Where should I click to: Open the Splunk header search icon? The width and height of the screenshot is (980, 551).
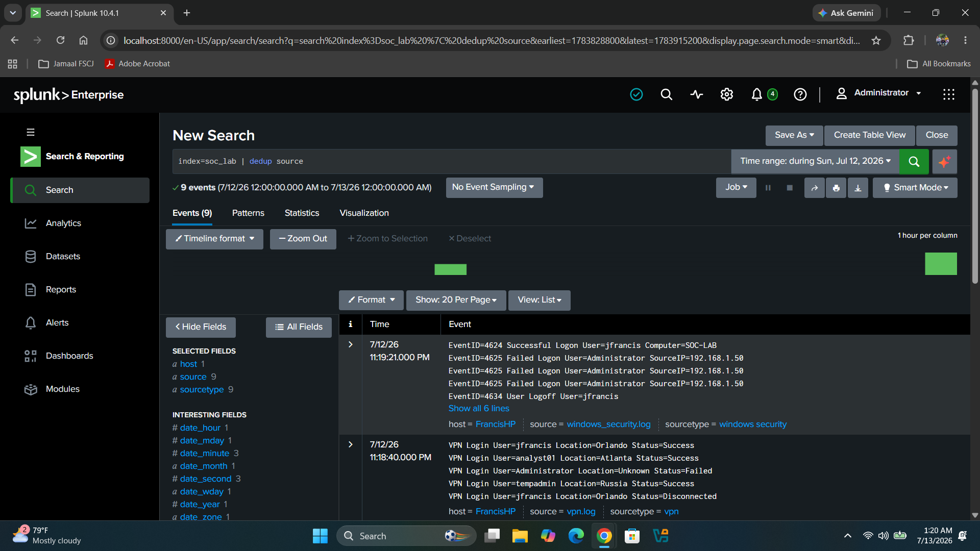tap(666, 94)
